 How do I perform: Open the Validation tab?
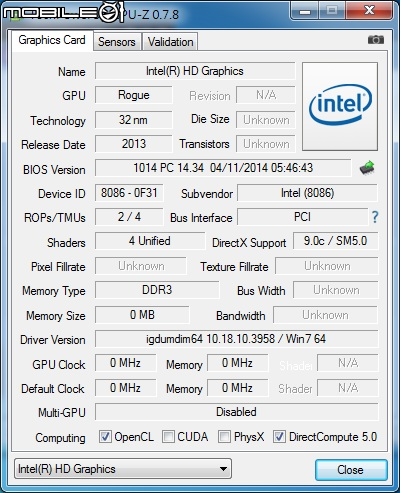170,42
